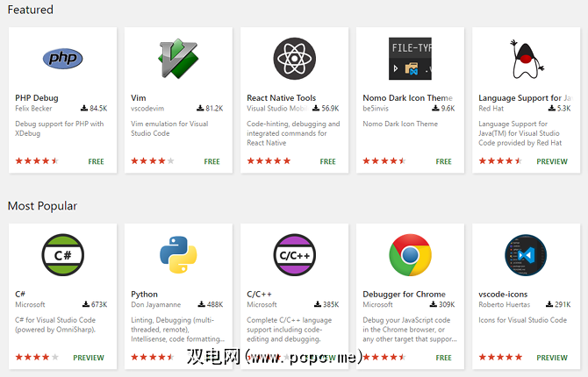Click the Vim extension title

click(x=139, y=98)
